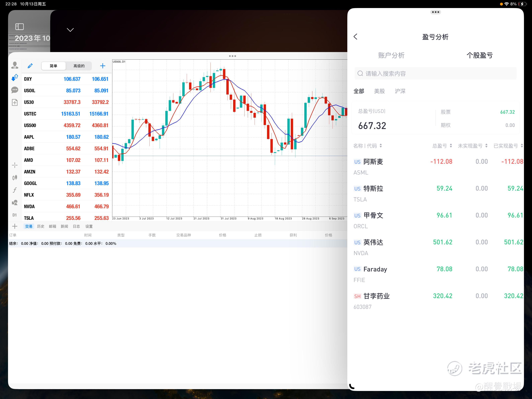
Task: Filter holdings by 全部
Action: (359, 91)
